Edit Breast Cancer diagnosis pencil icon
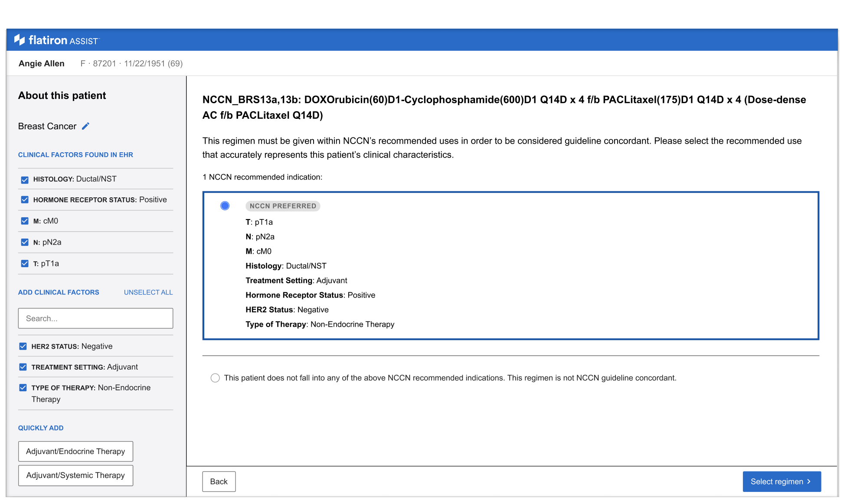Screen dimensions: 844x504 [86, 126]
